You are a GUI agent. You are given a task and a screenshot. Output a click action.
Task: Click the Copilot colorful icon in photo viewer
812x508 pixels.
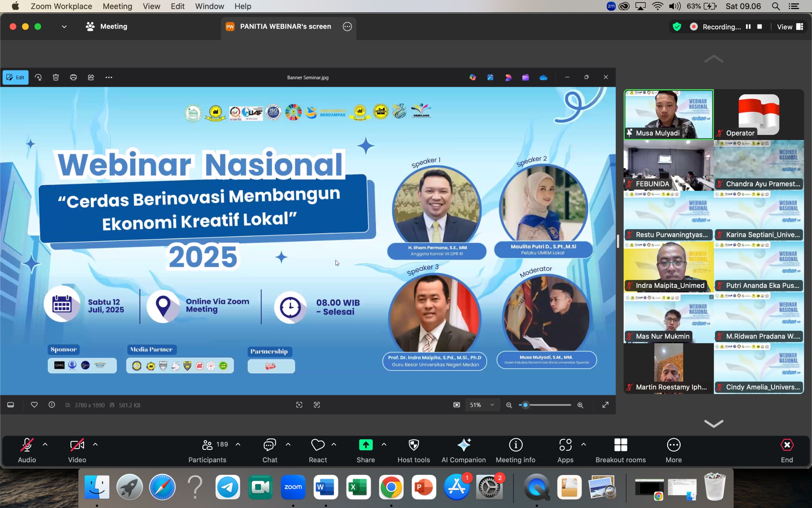[473, 77]
